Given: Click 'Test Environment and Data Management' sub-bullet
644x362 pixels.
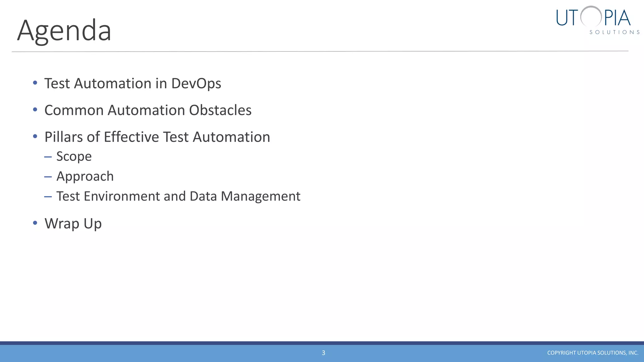Looking at the screenshot, I should [178, 196].
